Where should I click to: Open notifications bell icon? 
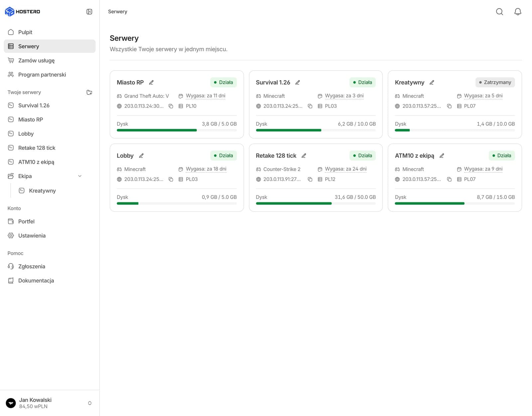pyautogui.click(x=518, y=12)
